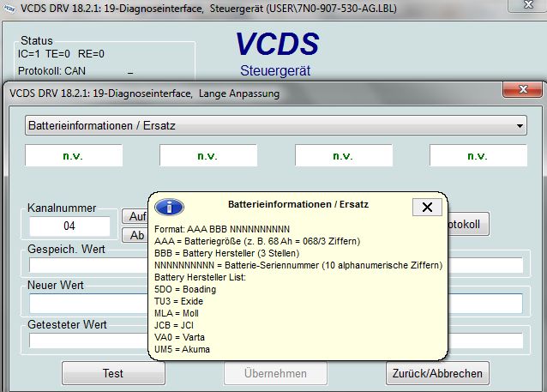Click the third n.v. measurement value box
Viewport: 547px width, 392px height.
coord(344,155)
